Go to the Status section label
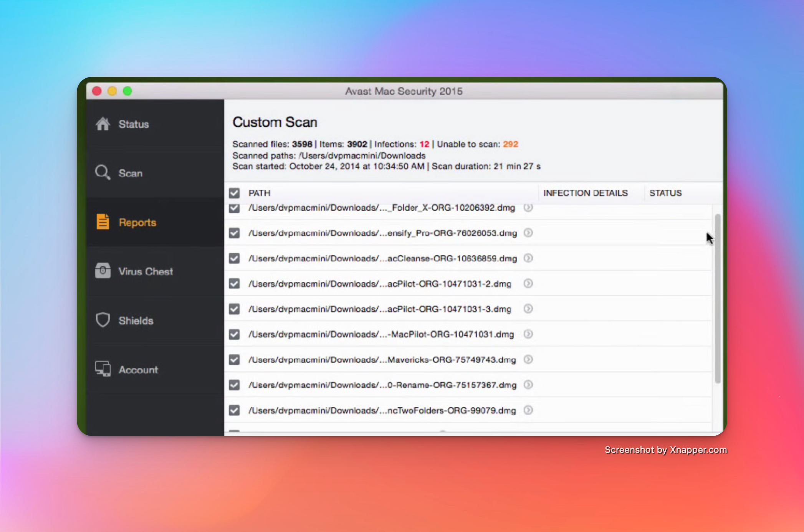804x532 pixels. tap(134, 124)
